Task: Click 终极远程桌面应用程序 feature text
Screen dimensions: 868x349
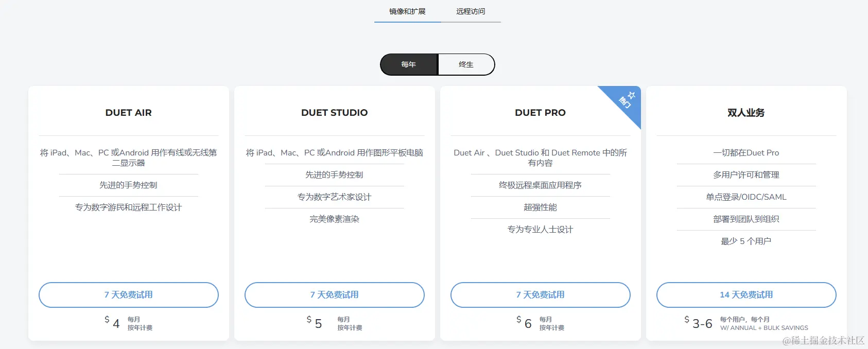Action: 541,185
